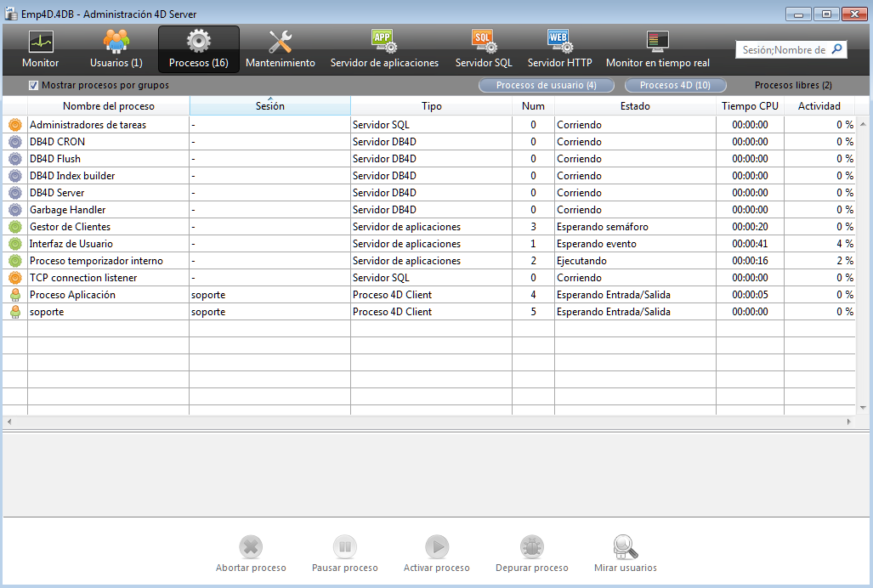Sort by the Tiempo CPU column
Viewport: 873px width, 588px height.
point(750,106)
